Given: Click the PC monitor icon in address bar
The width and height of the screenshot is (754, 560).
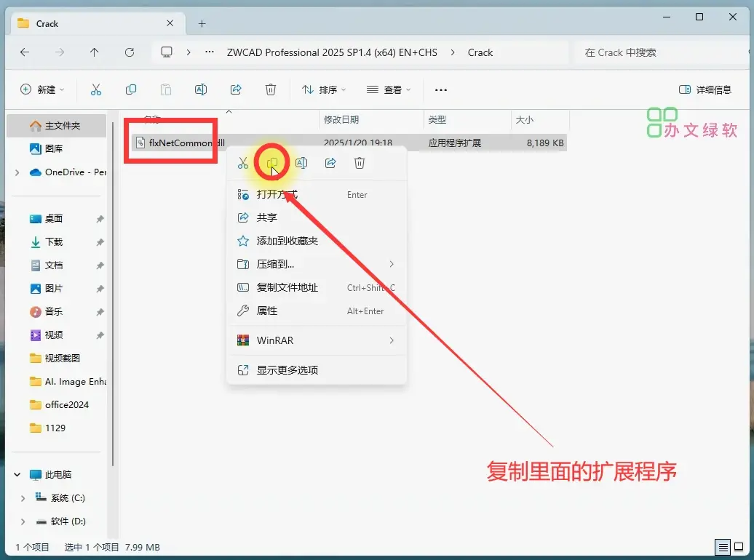Looking at the screenshot, I should [x=167, y=52].
